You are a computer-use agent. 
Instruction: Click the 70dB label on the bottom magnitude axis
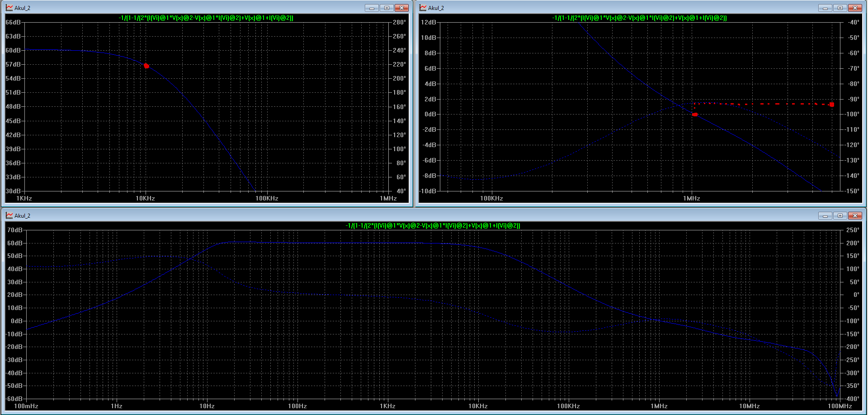[15, 230]
